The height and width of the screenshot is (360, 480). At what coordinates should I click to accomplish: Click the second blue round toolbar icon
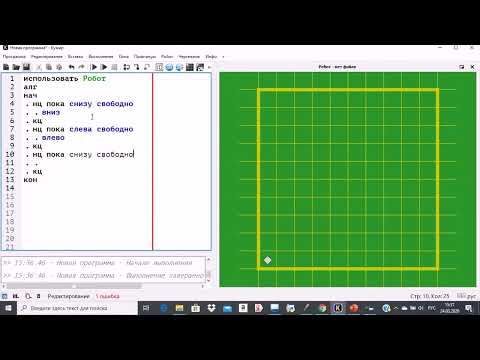[179, 67]
